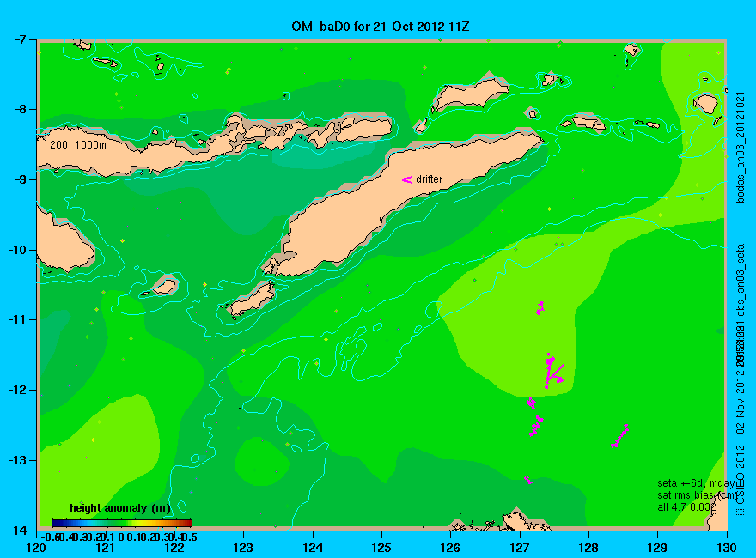Image resolution: width=756 pixels, height=558 pixels.
Task: Click the y-axis latitude label "-14"
Action: 16,530
